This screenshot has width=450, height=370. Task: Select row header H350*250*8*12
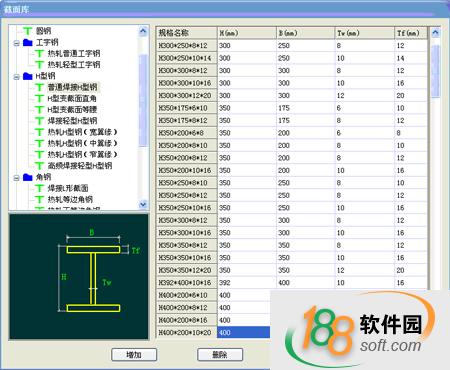coord(186,195)
